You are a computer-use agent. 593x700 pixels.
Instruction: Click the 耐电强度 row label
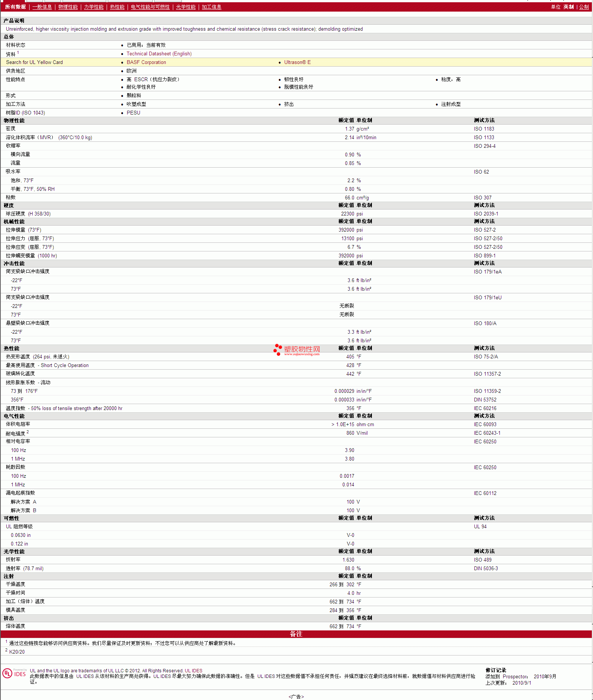(x=15, y=433)
